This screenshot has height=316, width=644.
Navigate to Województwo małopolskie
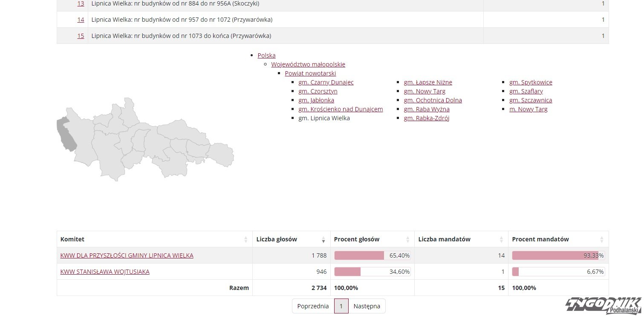click(x=308, y=64)
